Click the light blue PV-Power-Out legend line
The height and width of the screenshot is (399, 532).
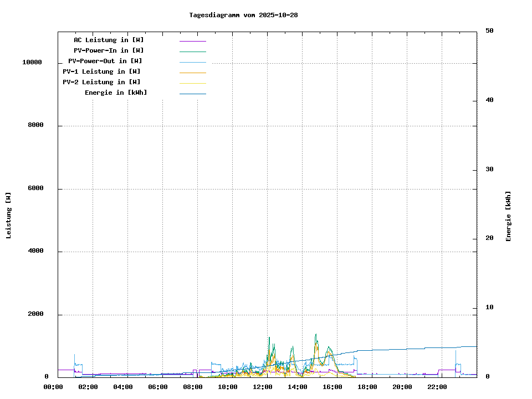(192, 62)
